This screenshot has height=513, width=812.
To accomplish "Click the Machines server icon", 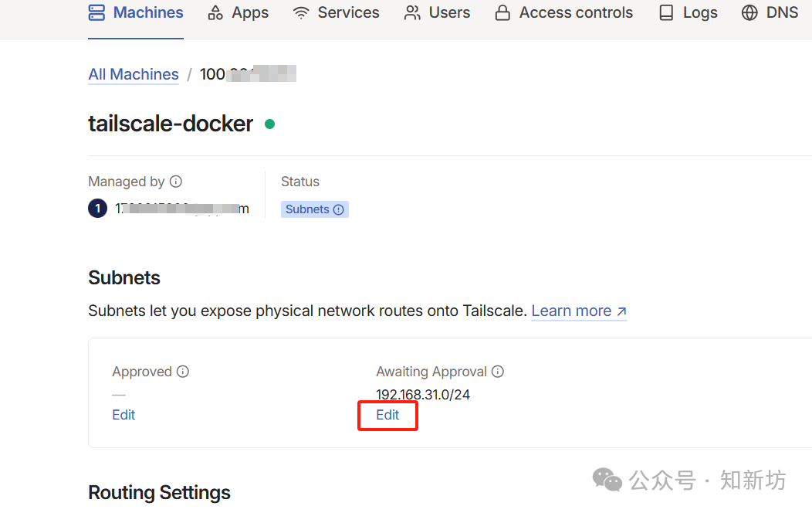I will tap(96, 12).
